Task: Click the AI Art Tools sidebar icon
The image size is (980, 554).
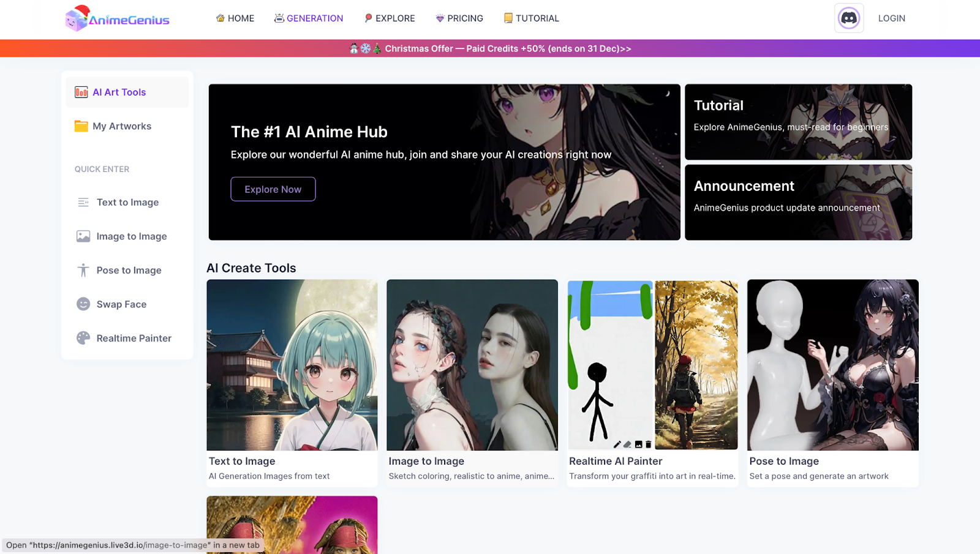Action: coord(81,92)
